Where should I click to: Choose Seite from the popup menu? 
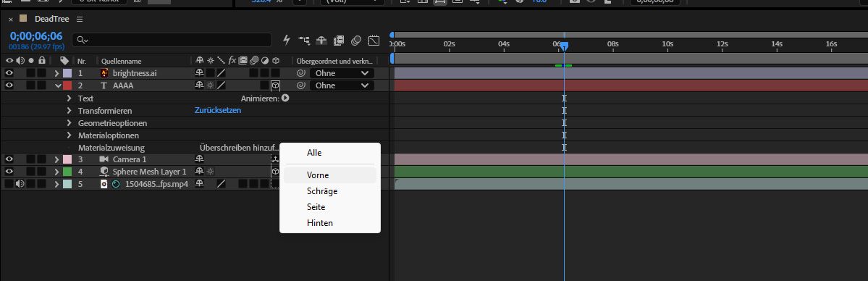point(330,206)
